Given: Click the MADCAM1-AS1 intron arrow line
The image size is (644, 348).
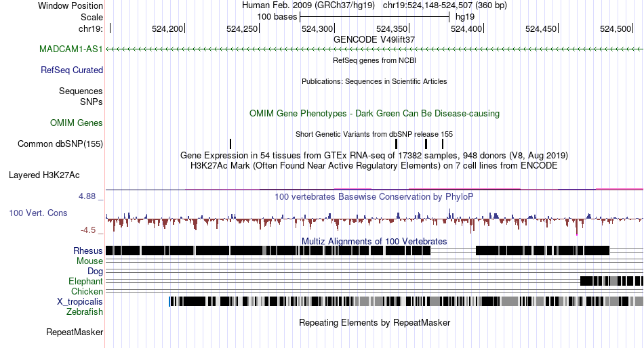Looking at the screenshot, I should pos(375,49).
